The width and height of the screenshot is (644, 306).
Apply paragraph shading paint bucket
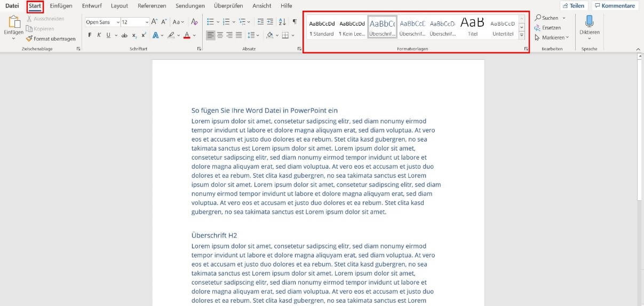tap(269, 35)
